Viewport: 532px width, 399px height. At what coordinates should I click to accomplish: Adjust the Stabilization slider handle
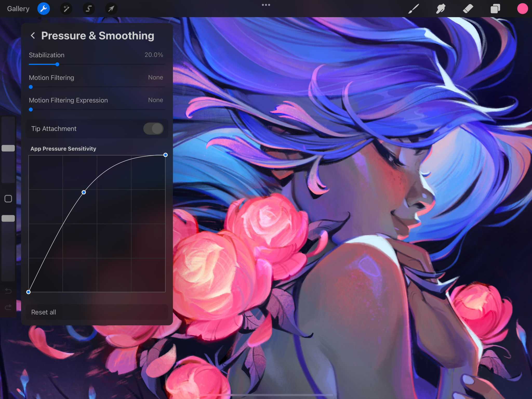point(57,64)
